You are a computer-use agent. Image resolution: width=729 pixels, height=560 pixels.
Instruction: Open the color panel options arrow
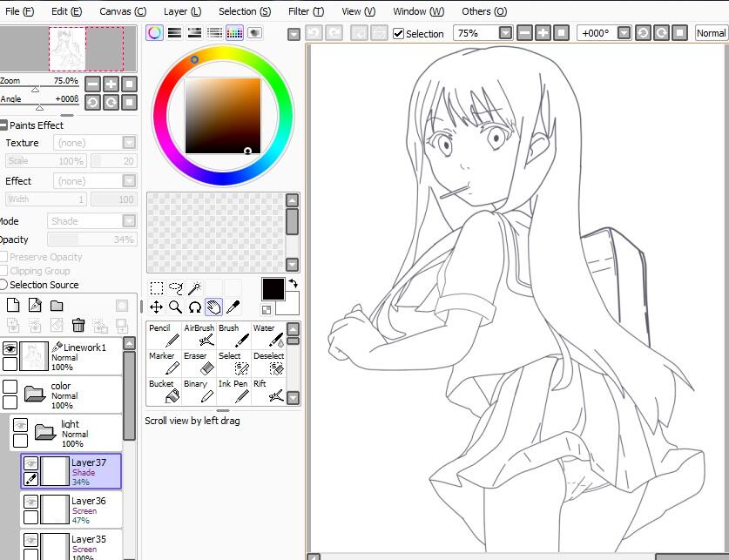click(x=294, y=34)
